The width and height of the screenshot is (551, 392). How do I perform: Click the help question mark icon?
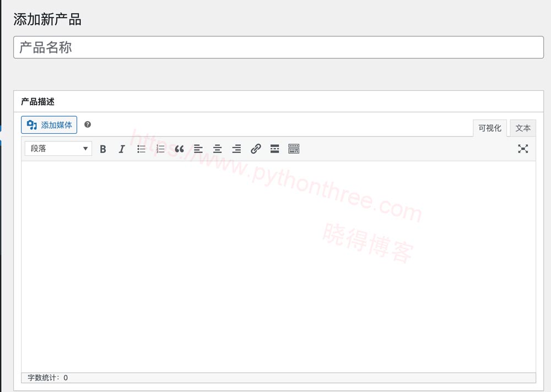(x=88, y=124)
